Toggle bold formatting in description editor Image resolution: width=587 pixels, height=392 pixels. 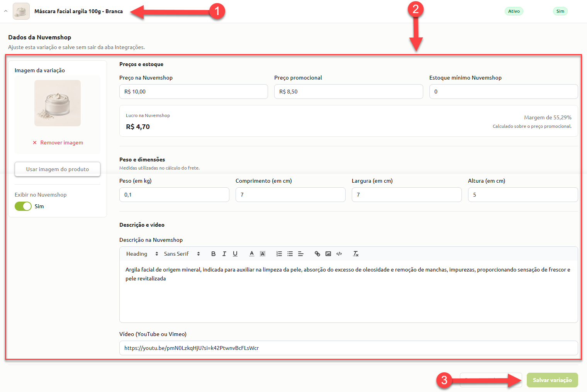coord(213,254)
